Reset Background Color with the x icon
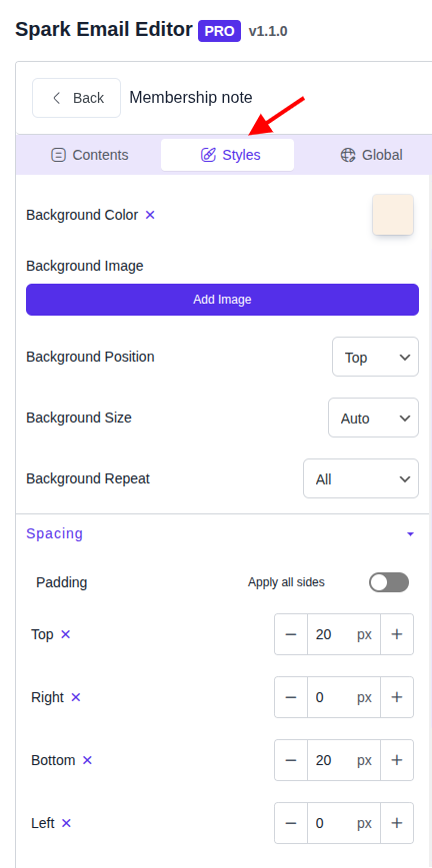 pyautogui.click(x=150, y=215)
